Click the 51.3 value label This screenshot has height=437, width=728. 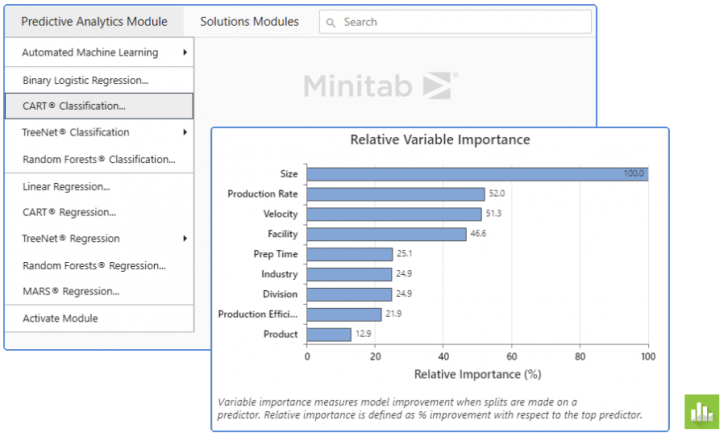[x=494, y=214]
